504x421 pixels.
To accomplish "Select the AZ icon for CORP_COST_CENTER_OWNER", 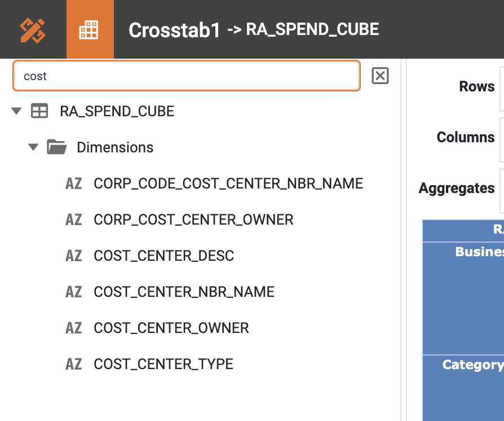I will 74,220.
